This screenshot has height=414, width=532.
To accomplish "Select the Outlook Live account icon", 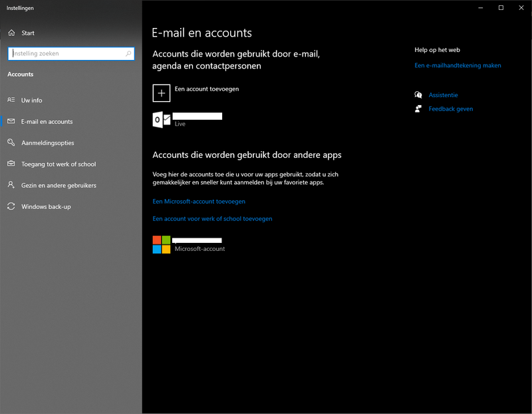I will [x=162, y=120].
